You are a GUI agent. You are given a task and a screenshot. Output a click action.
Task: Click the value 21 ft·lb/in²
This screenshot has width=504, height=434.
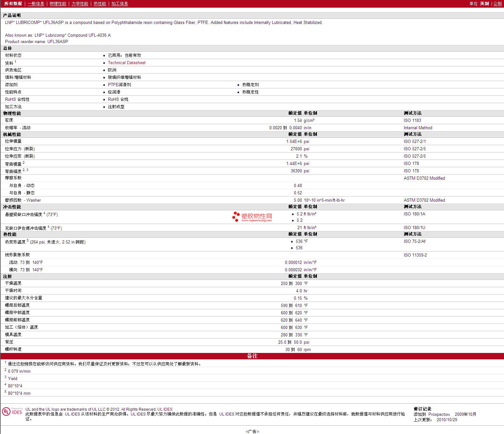[307, 228]
